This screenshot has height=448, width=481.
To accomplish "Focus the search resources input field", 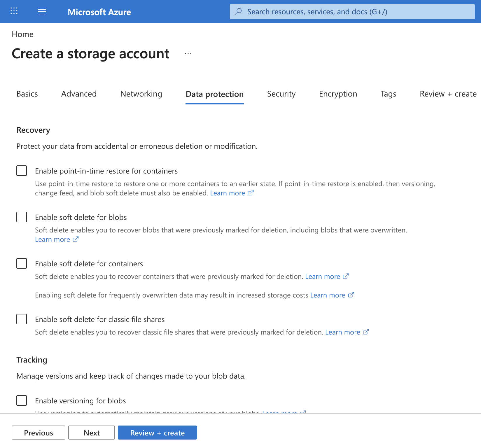I will click(x=352, y=12).
